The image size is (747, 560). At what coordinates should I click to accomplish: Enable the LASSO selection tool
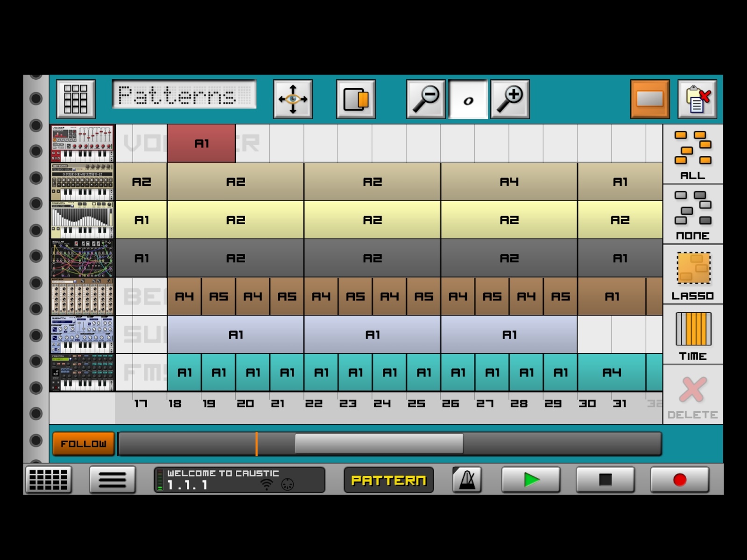pos(692,275)
